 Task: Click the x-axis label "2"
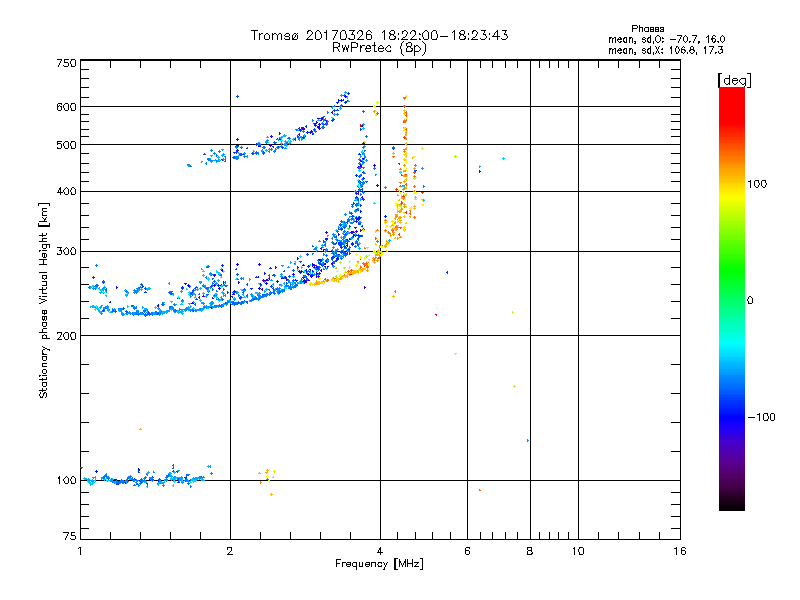point(230,551)
